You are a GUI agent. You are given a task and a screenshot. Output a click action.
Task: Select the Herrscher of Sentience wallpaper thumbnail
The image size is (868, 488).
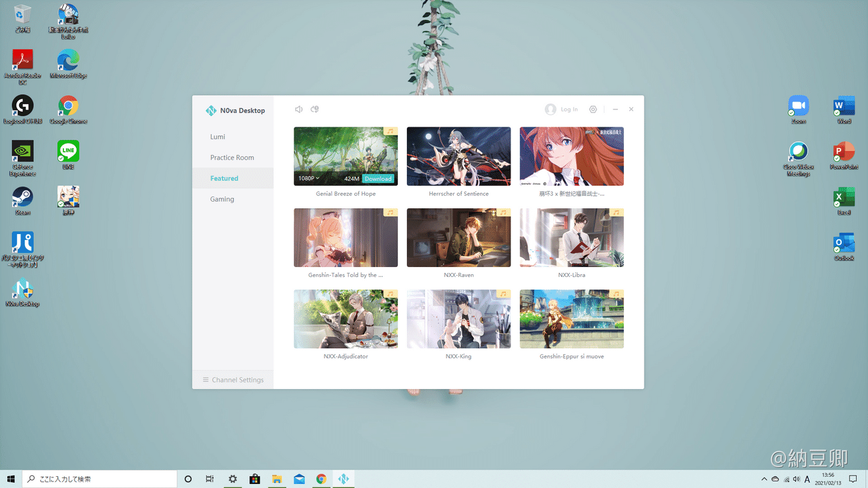point(458,156)
